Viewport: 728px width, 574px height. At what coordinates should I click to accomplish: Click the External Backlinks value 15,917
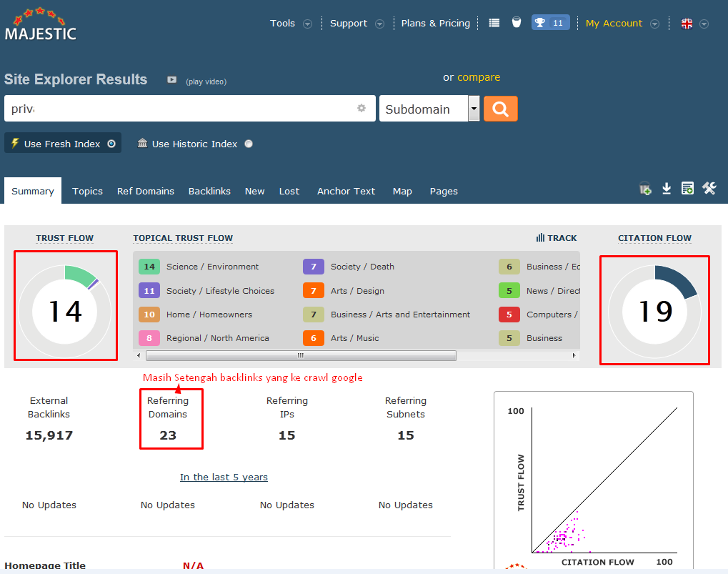coord(49,435)
